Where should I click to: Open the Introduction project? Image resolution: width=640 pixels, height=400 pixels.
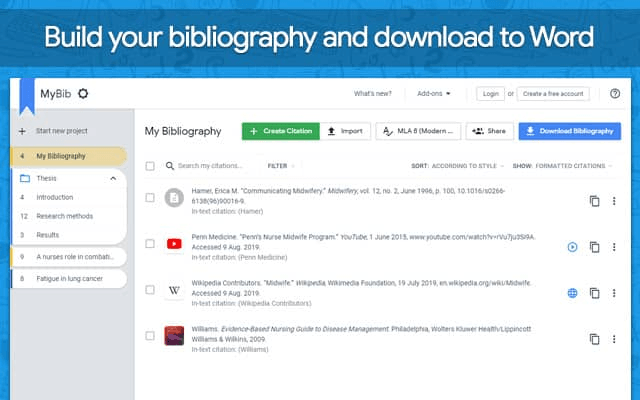coord(69,197)
